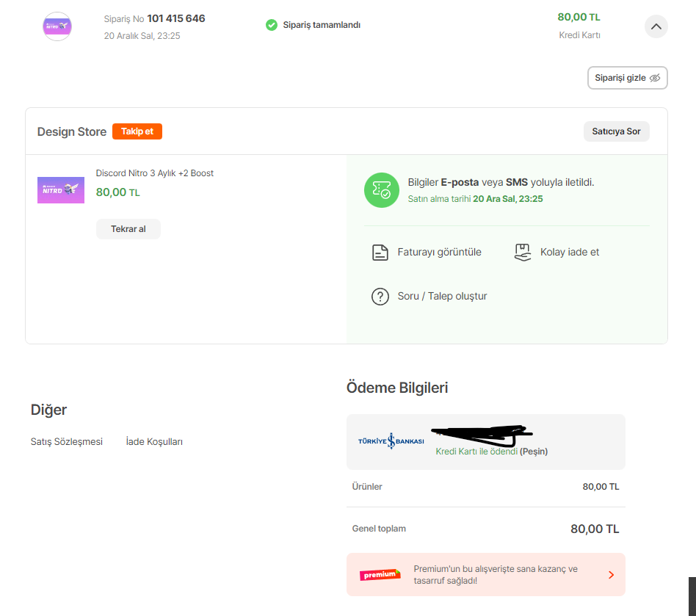Click the Discord Nitro round order thumbnail
The width and height of the screenshot is (696, 616).
coord(57,26)
